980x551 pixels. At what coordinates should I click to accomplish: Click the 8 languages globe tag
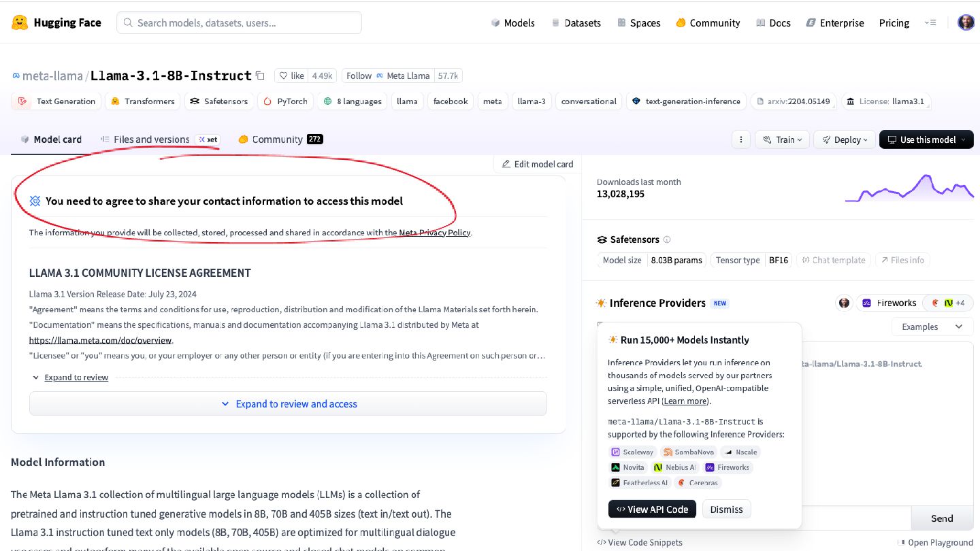[353, 101]
